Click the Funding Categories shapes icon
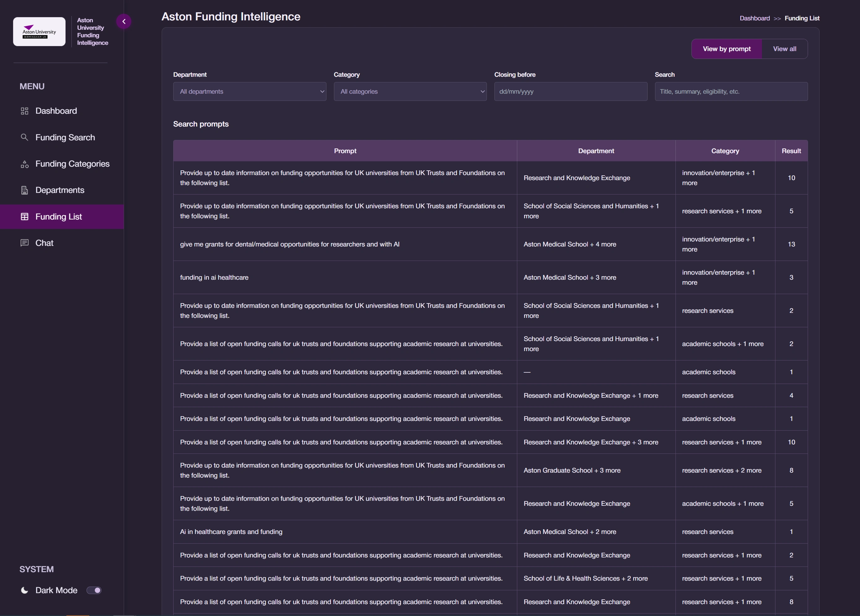Image resolution: width=860 pixels, height=616 pixels. (25, 164)
